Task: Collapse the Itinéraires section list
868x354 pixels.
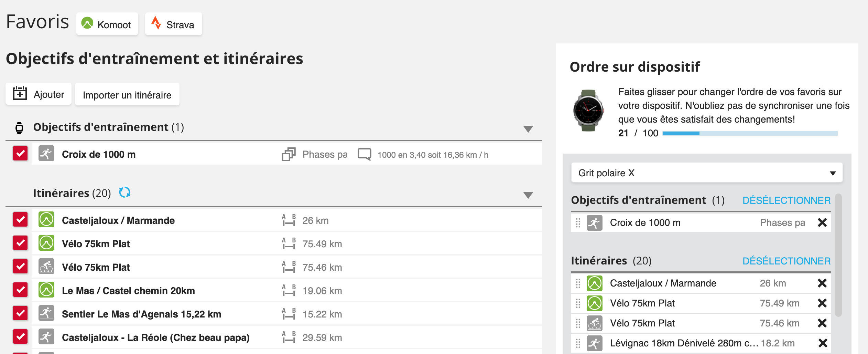Action: pos(528,195)
